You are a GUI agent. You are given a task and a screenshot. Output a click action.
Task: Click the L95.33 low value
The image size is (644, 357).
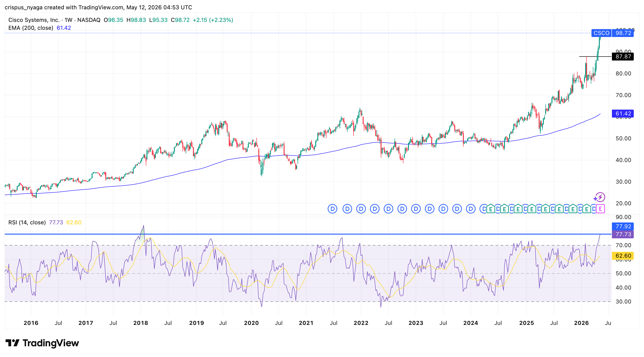click(x=158, y=20)
